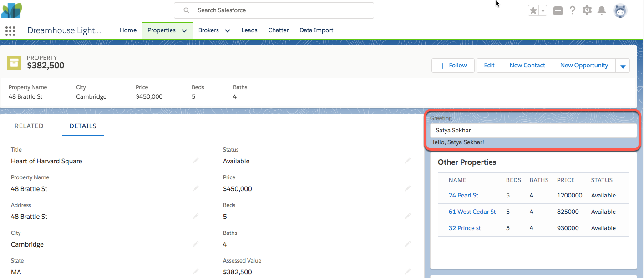Click the State value MA
Viewport: 644px width, 278px height.
16,272
